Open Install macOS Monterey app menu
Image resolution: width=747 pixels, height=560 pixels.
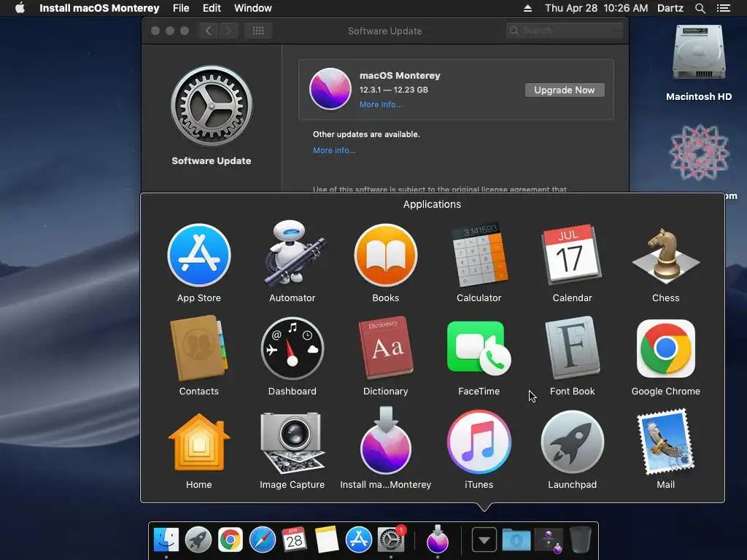point(99,8)
